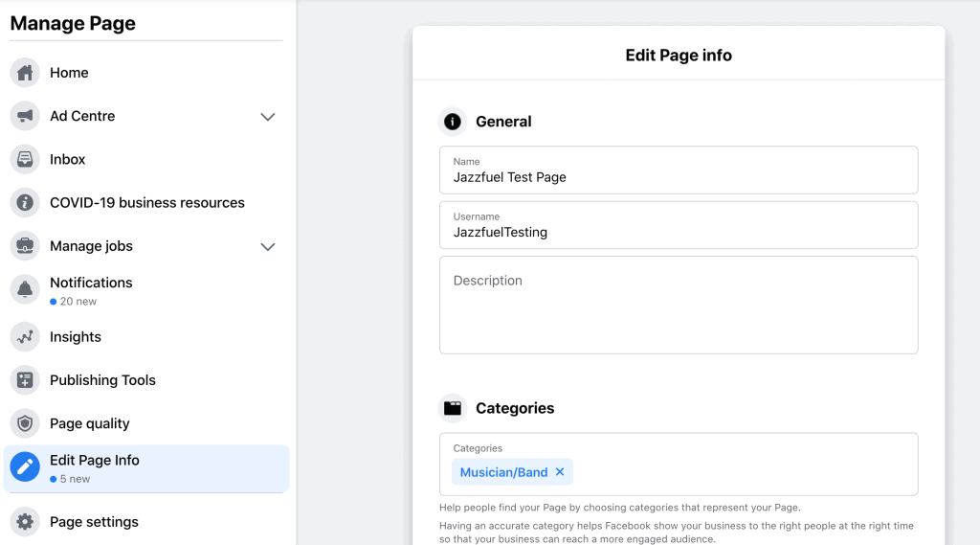
Task: Click the Inbox tray icon
Action: [25, 159]
